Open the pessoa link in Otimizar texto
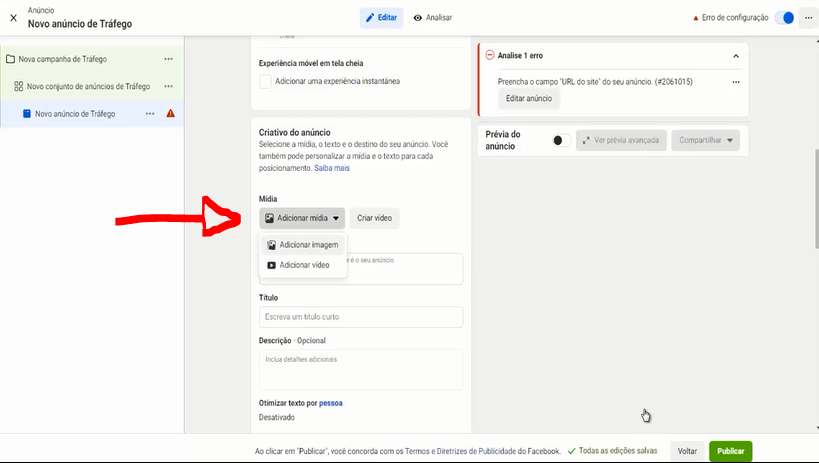Image resolution: width=819 pixels, height=463 pixels. tap(331, 403)
